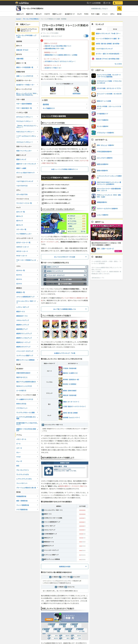The image size is (138, 644).
Task: Open ガチャ in the top navigation
Action: [112, 14]
